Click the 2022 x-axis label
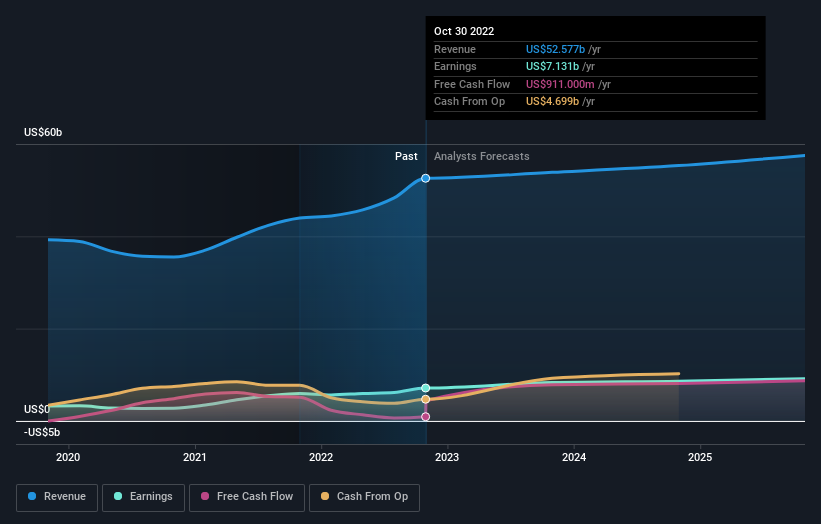 tap(321, 458)
